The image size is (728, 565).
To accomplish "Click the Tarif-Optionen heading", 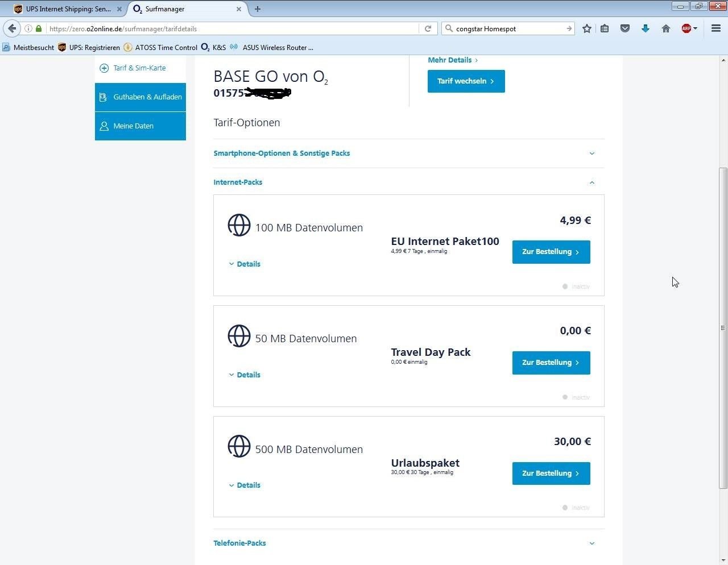I will pyautogui.click(x=247, y=123).
